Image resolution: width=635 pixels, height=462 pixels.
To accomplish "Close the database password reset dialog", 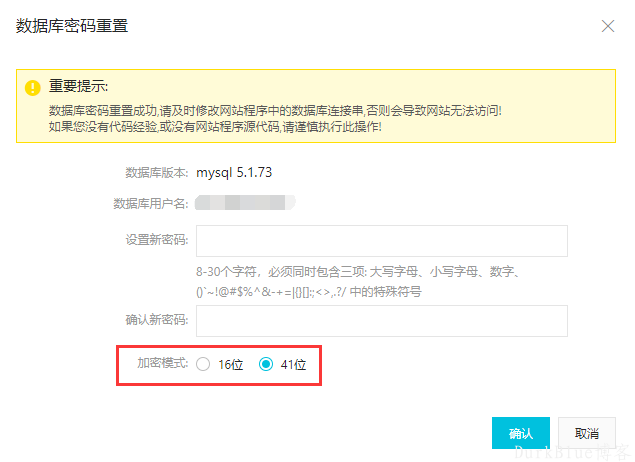I will pyautogui.click(x=607, y=26).
